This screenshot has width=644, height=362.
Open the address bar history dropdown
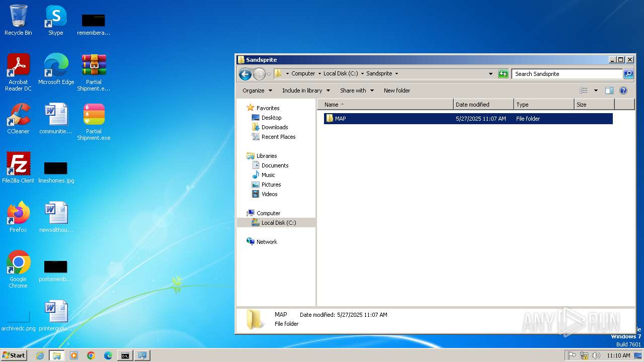click(491, 74)
